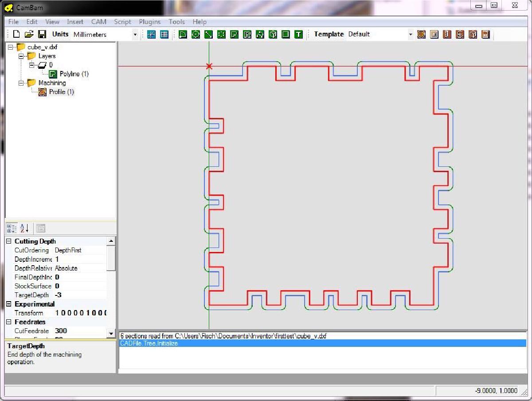The width and height of the screenshot is (532, 401).
Task: Select the Polyline (1) tree item
Action: (x=74, y=74)
